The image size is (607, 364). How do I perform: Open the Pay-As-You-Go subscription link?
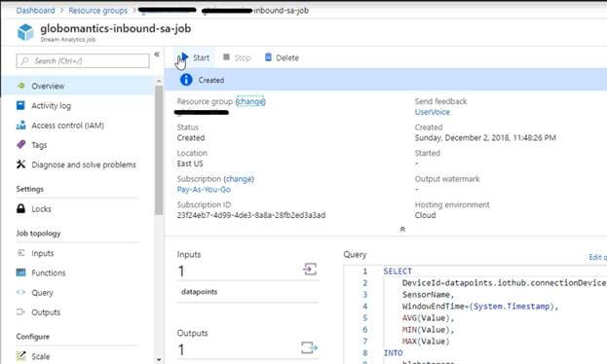click(x=204, y=189)
